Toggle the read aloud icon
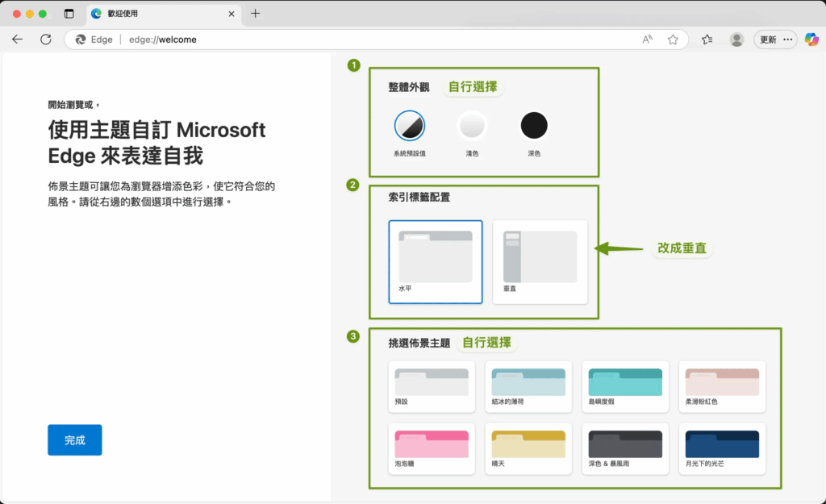Screen dimensions: 826x504 coord(648,40)
